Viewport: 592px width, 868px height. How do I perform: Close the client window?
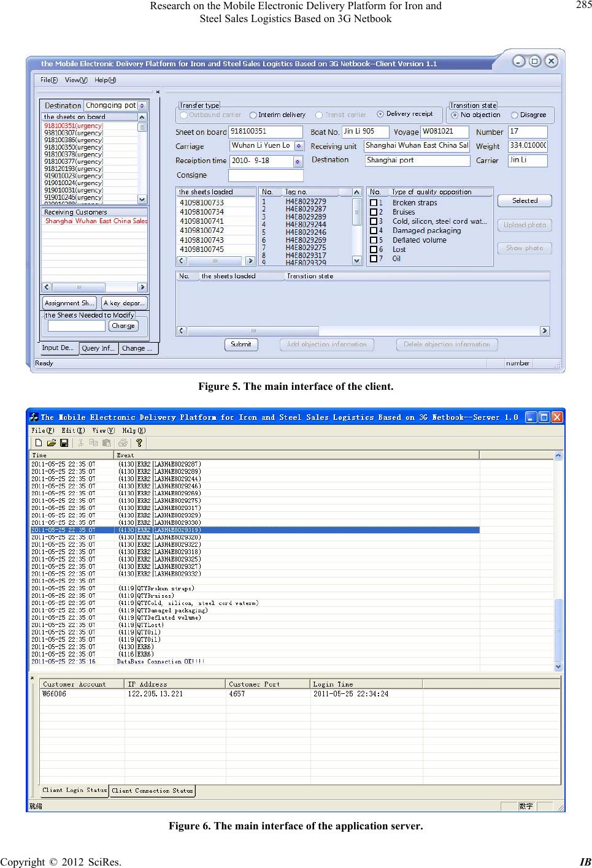coord(552,61)
